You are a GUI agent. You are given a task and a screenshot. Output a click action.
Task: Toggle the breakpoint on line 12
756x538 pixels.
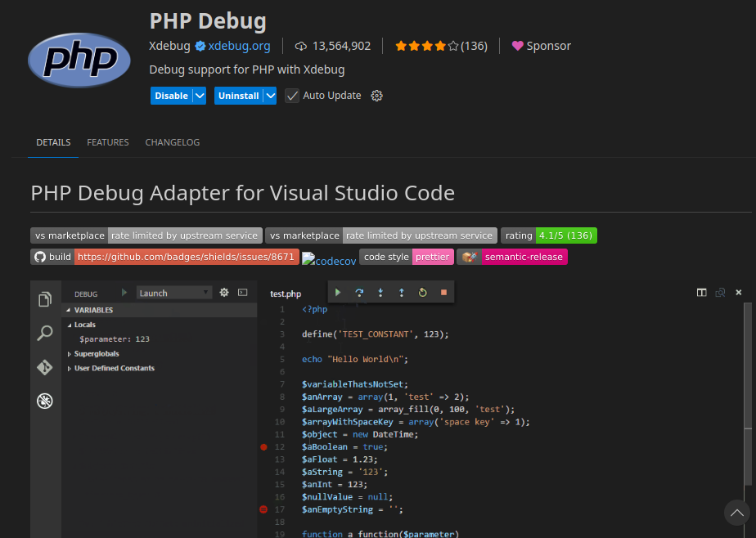tap(263, 447)
